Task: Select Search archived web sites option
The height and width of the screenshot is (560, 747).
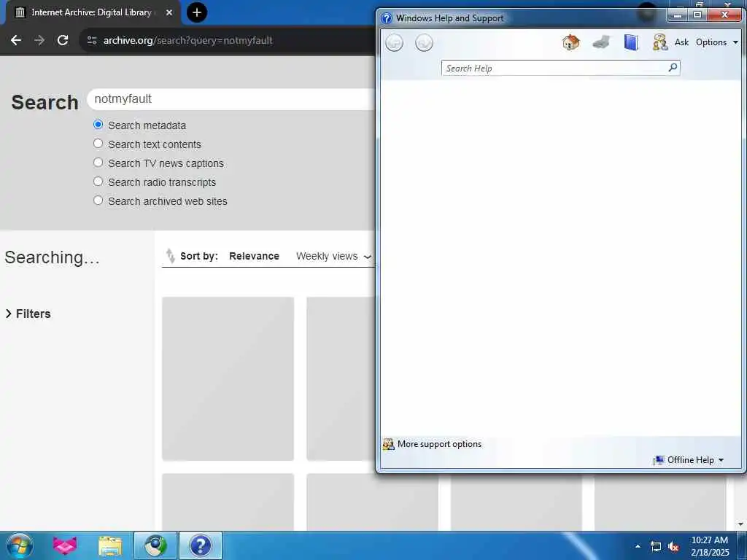Action: (98, 201)
